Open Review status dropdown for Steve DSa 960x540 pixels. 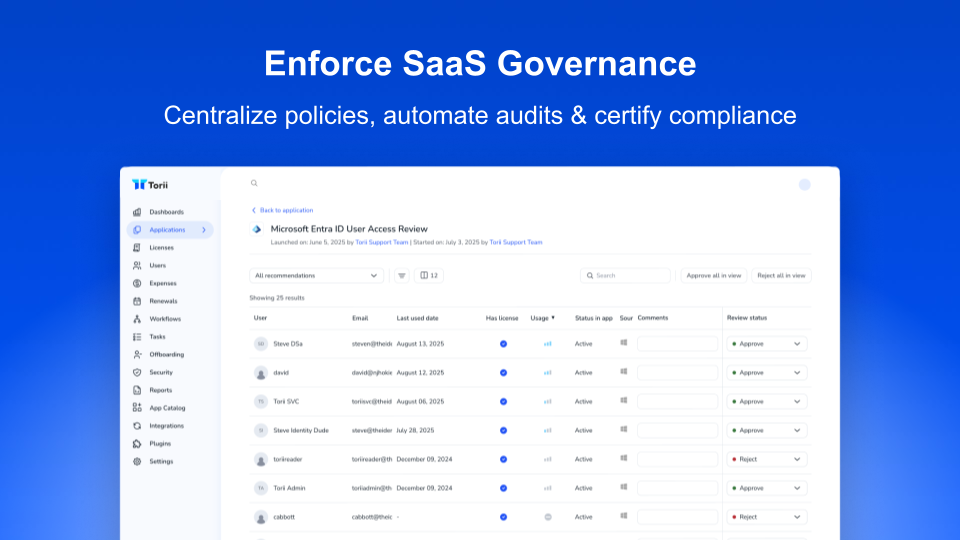pos(766,344)
